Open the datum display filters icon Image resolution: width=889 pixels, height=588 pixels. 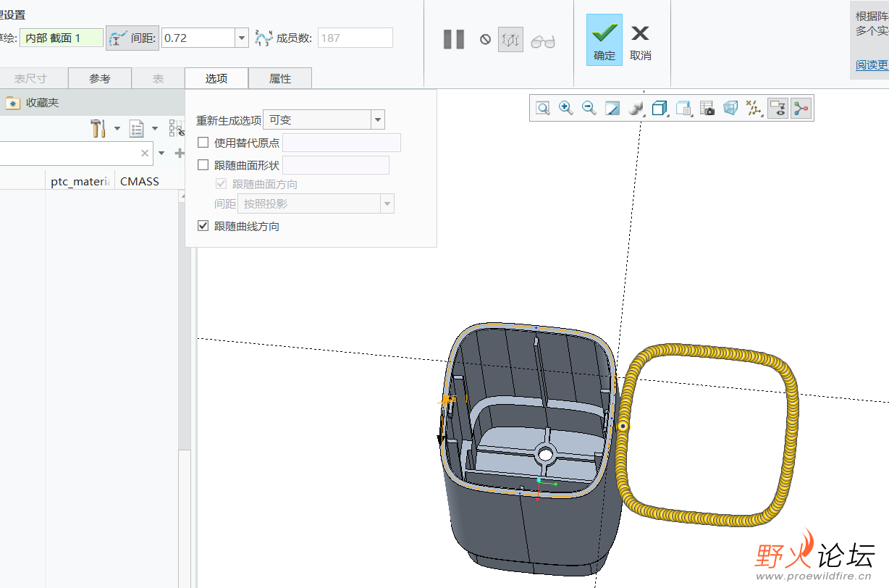(754, 109)
